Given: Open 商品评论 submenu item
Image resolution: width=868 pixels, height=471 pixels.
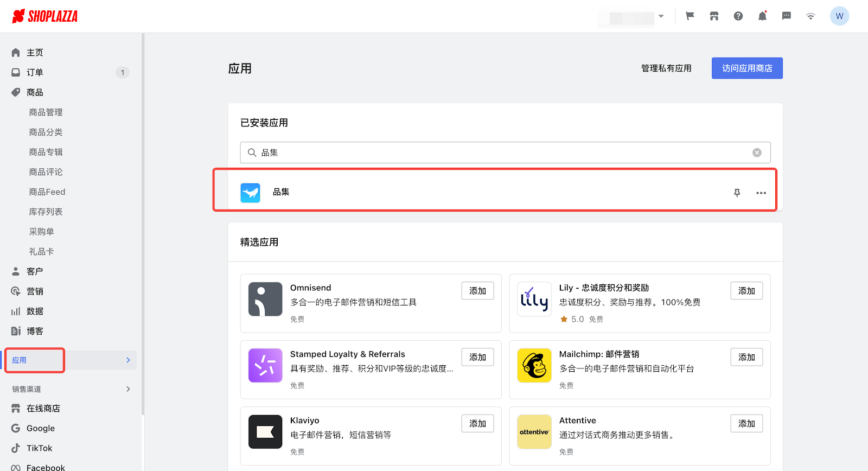Looking at the screenshot, I should click(46, 172).
